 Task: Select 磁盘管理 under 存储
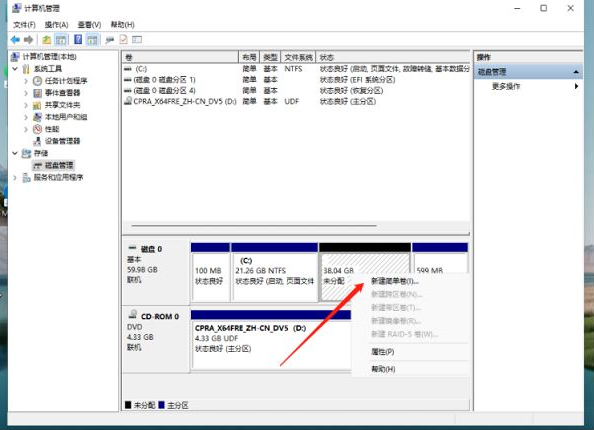tap(59, 165)
